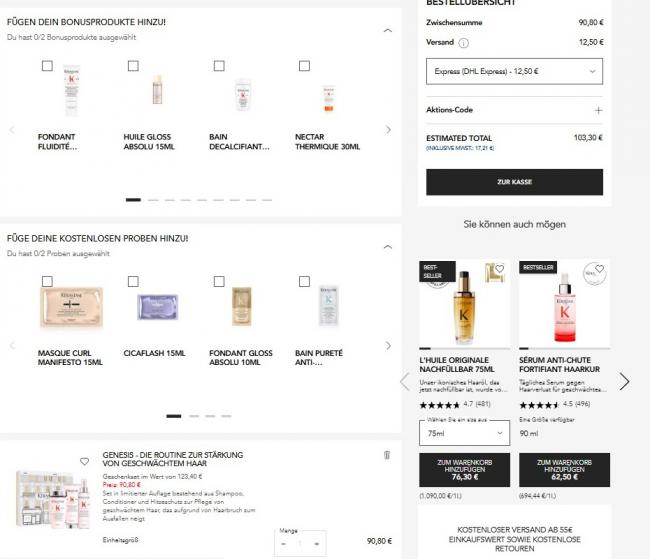Add Genesis gift set to wishlist heart
Image resolution: width=650 pixels, height=559 pixels.
(84, 461)
